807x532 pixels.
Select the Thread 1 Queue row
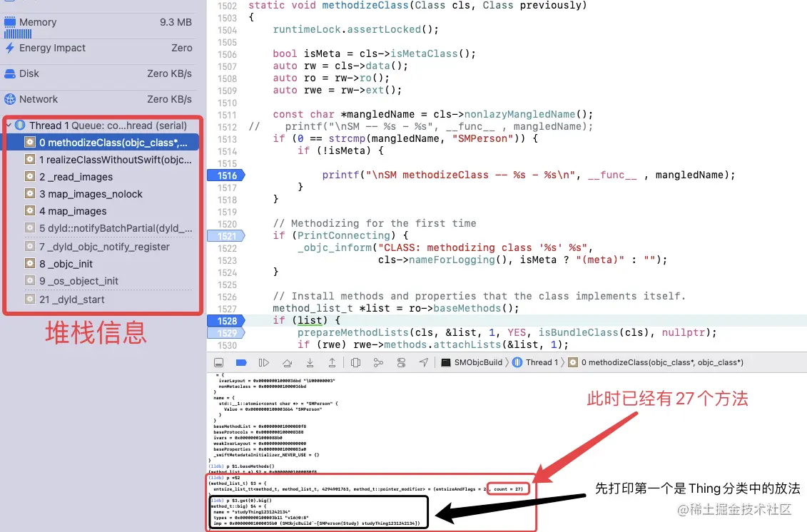click(x=103, y=126)
